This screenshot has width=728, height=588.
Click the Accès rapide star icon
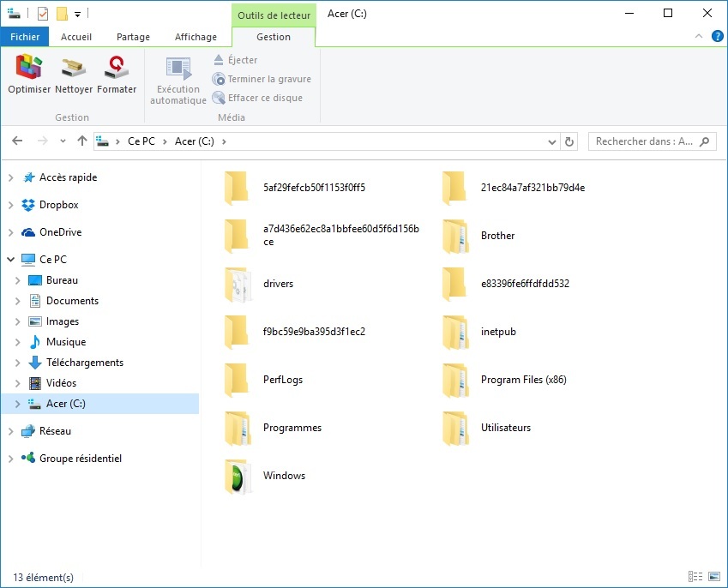[29, 177]
